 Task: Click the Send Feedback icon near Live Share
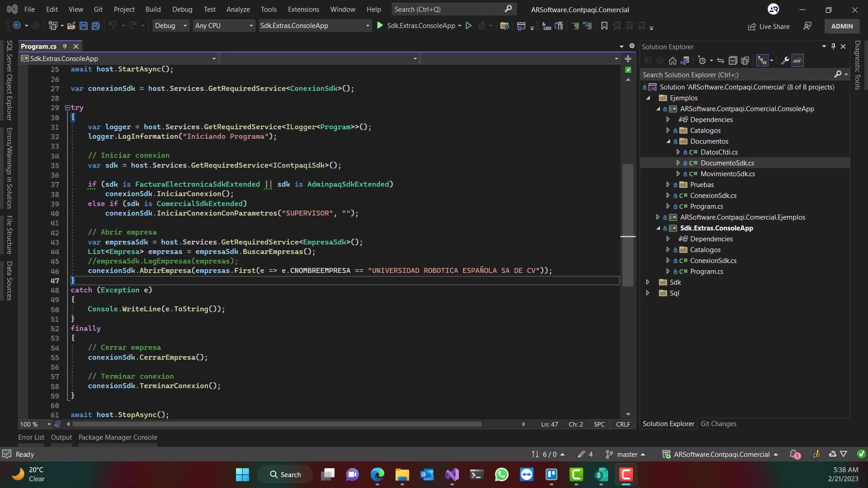pos(807,26)
